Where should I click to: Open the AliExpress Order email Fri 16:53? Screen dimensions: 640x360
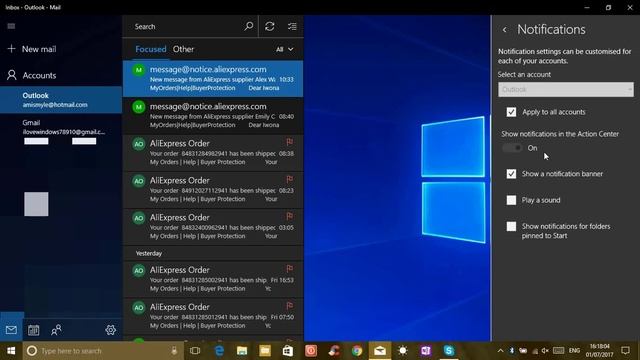click(x=213, y=279)
